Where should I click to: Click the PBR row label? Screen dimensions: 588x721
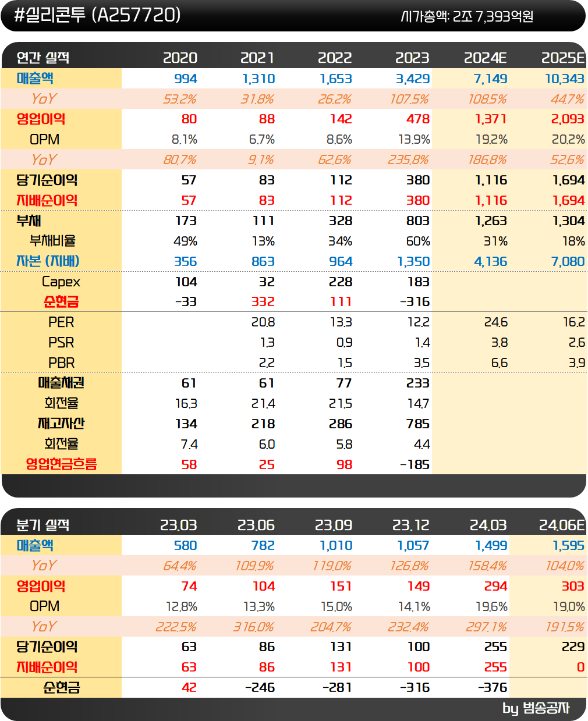pos(61,363)
